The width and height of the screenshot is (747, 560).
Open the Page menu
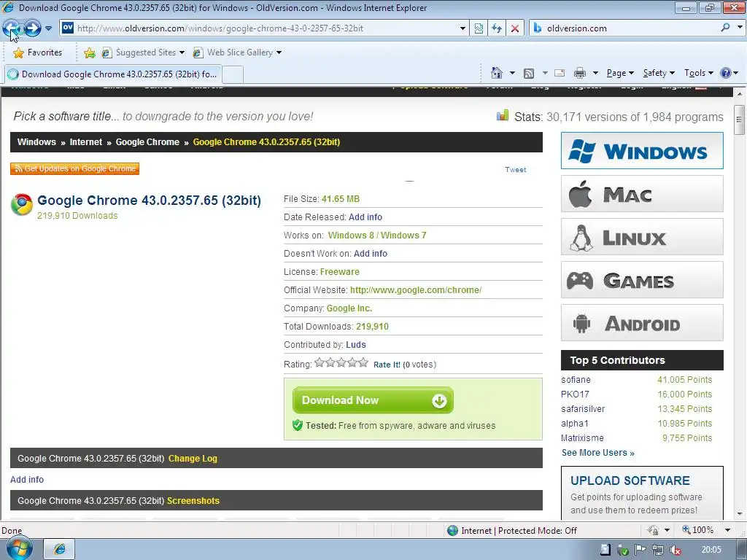pyautogui.click(x=620, y=73)
